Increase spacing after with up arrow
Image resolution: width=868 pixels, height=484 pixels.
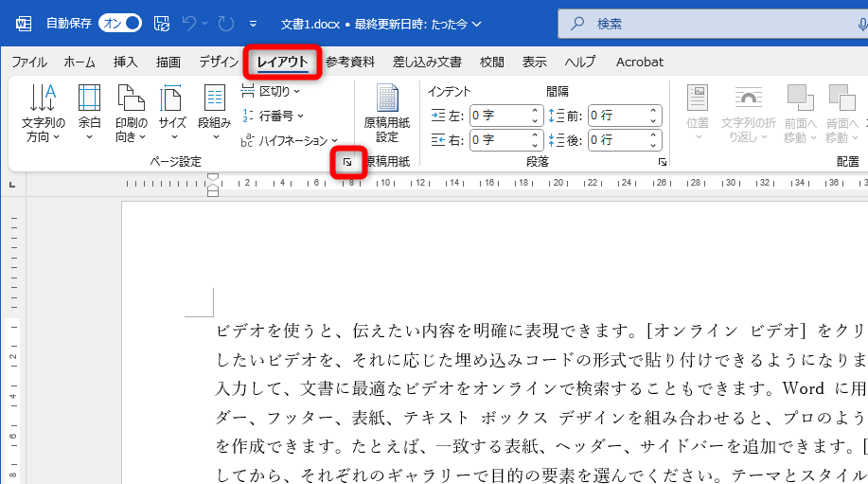(x=653, y=134)
